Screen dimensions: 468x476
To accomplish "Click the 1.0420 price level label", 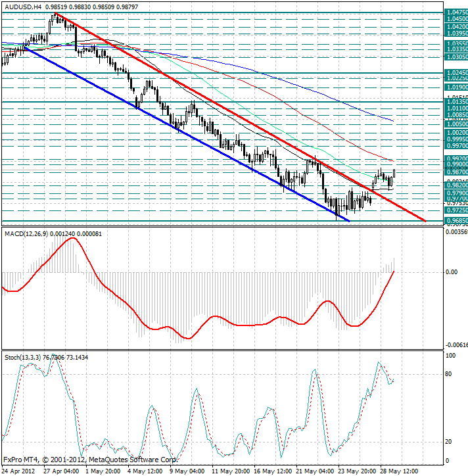I will pos(456,27).
